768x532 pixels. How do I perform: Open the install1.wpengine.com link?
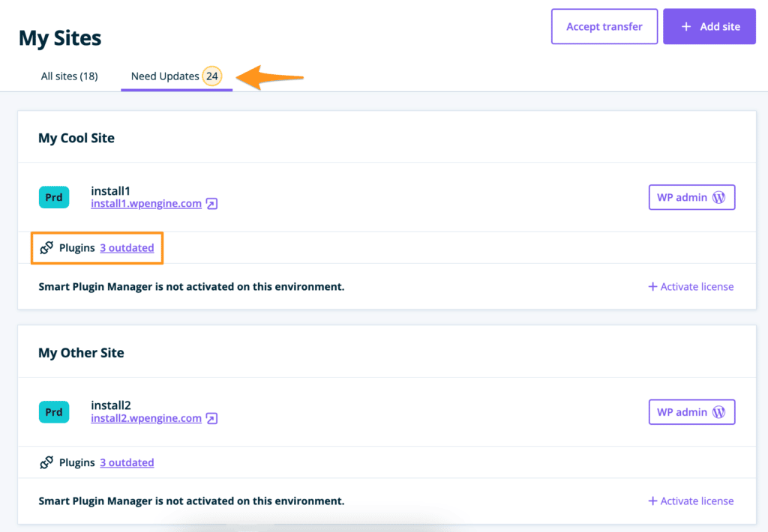146,204
